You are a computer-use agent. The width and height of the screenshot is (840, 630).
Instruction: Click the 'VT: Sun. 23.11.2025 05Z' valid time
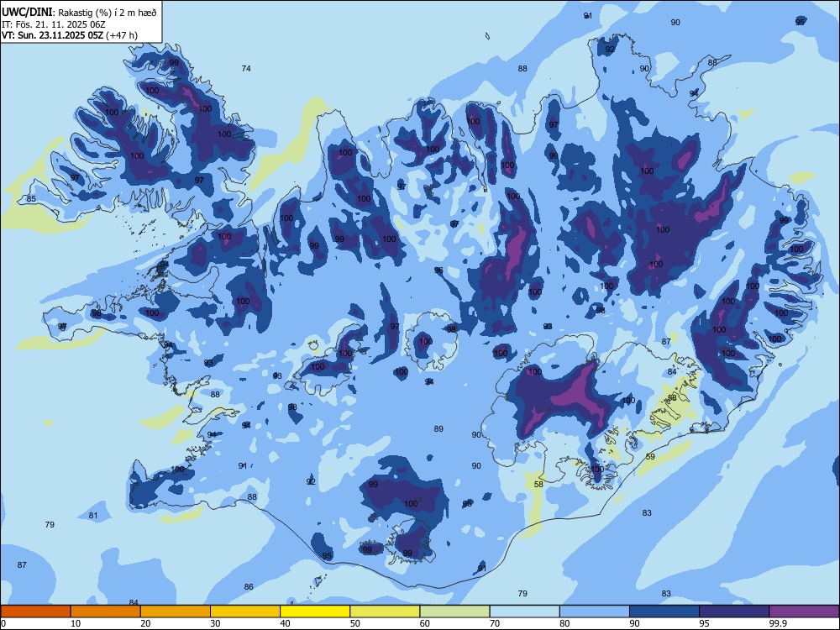(x=52, y=35)
